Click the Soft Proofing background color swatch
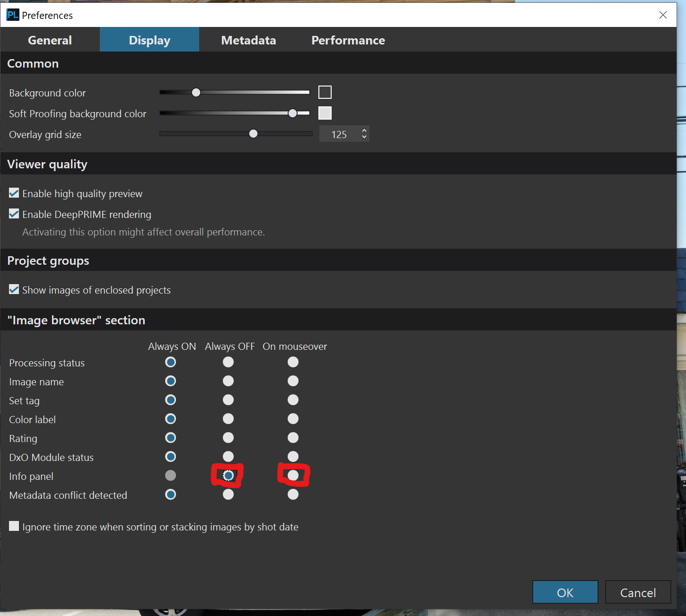686x616 pixels. 325,113
